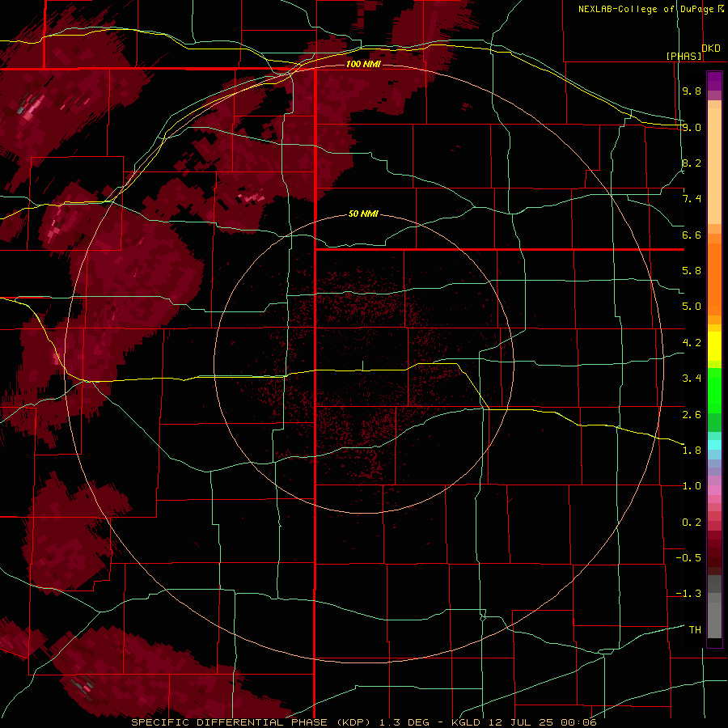728x728 pixels.
Task: Pick the 0.2 value on the color scale
Action: [692, 523]
